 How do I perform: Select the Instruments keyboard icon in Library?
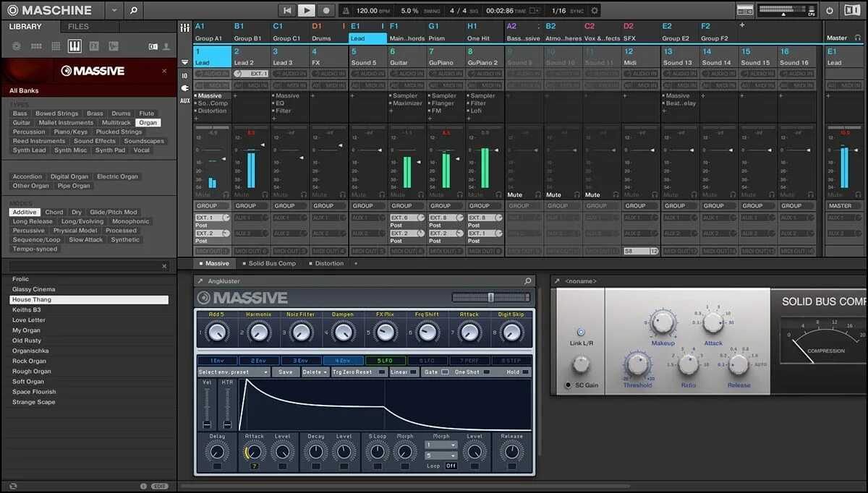75,46
